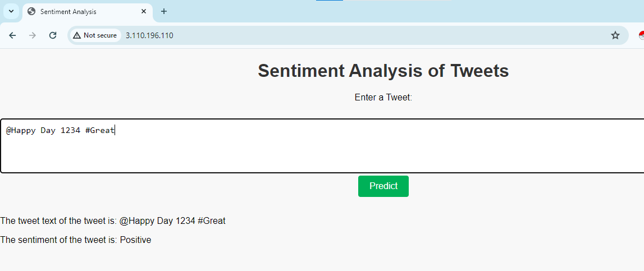The image size is (644, 271).
Task: Select the Sentiment Analysis browser tab
Action: coord(88,11)
